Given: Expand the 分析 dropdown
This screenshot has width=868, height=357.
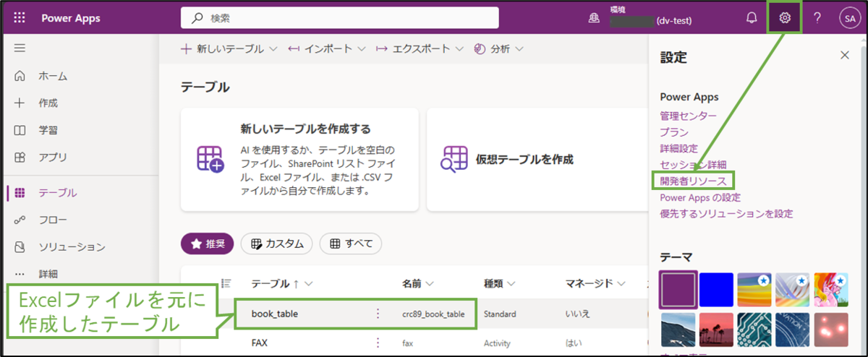Looking at the screenshot, I should tap(519, 49).
